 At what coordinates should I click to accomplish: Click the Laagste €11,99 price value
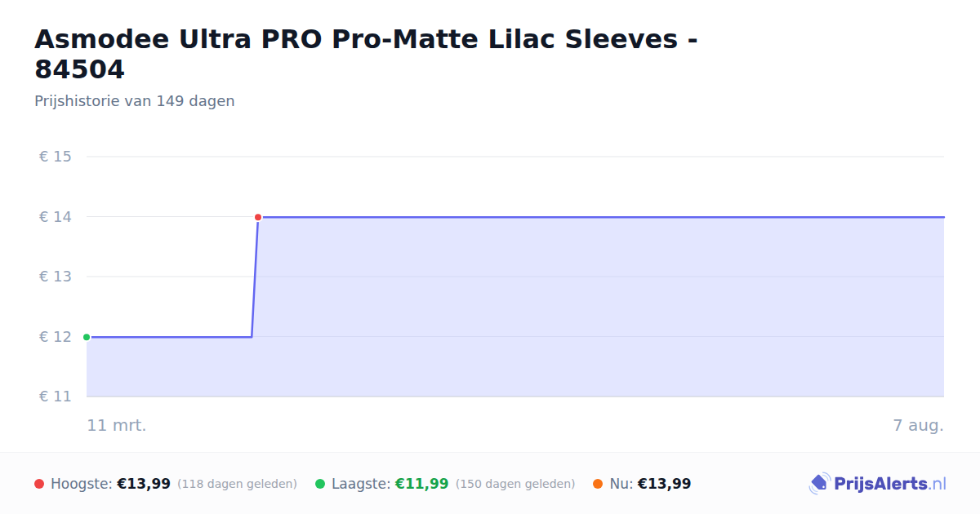[x=422, y=484]
